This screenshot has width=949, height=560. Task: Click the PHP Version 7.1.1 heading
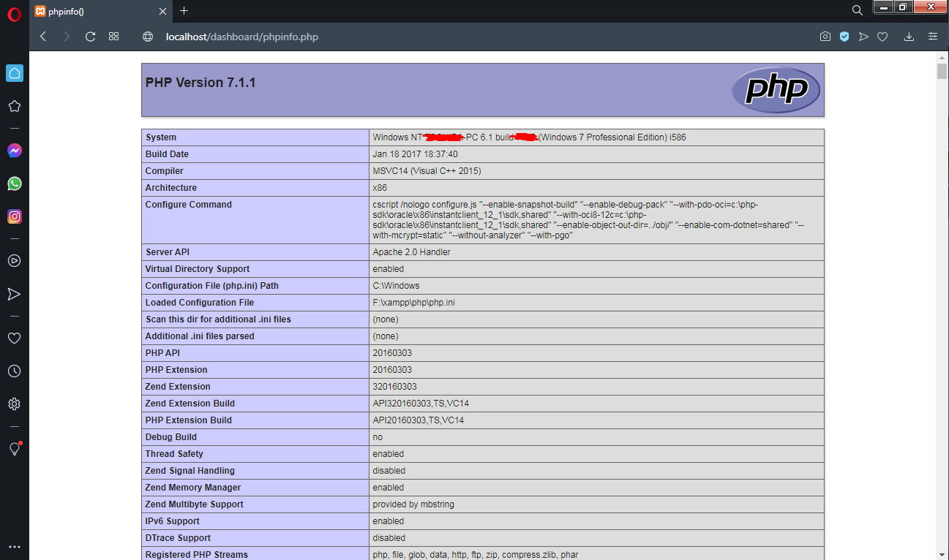[200, 83]
